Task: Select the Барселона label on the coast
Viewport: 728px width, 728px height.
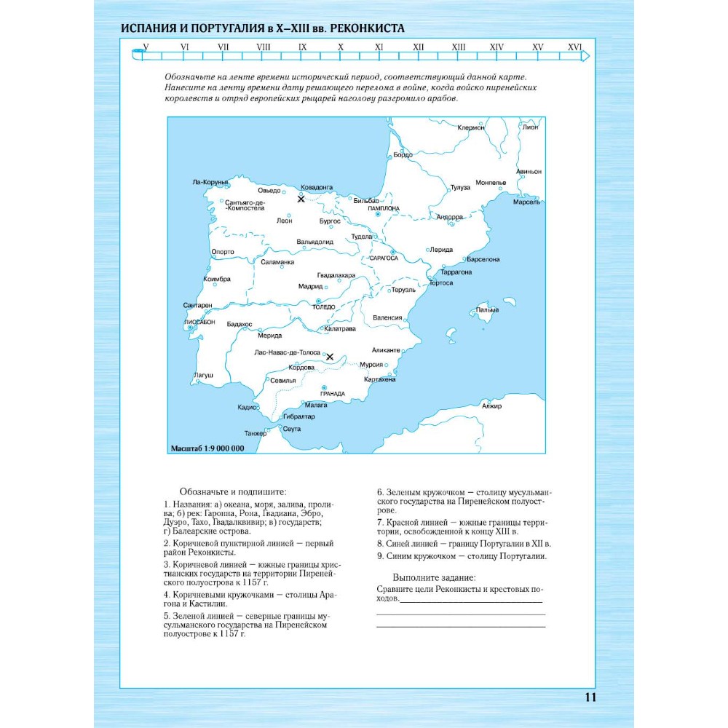Action: [x=483, y=259]
